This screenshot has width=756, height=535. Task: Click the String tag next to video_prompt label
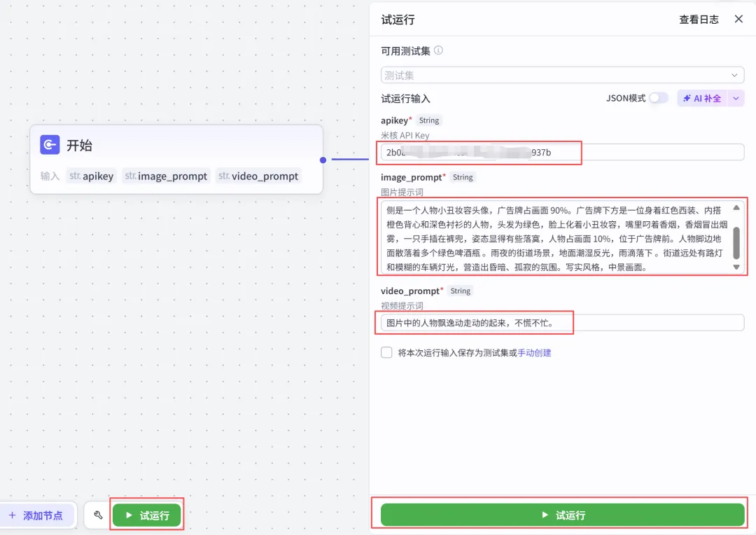460,291
